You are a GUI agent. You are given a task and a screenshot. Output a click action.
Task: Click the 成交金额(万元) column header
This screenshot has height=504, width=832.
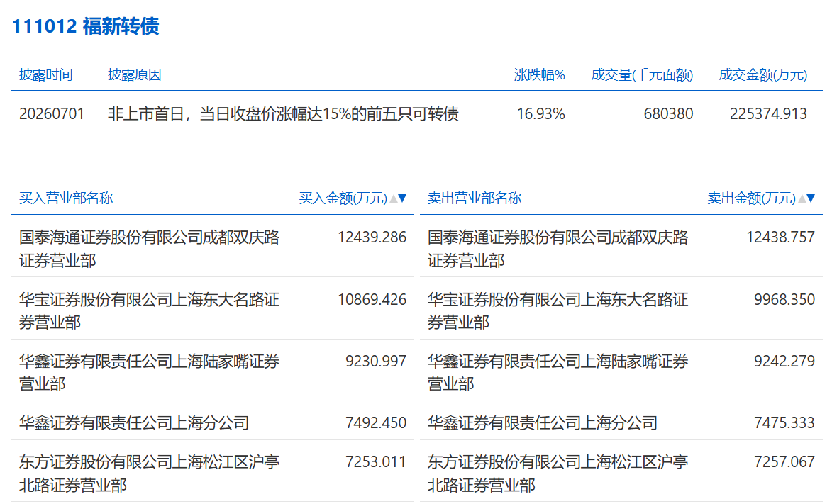(763, 75)
